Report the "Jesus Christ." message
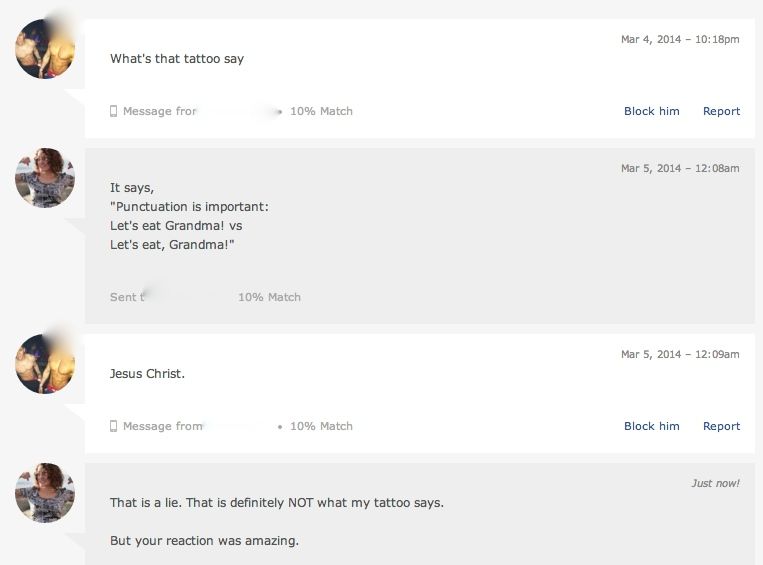The image size is (763, 565). [721, 426]
